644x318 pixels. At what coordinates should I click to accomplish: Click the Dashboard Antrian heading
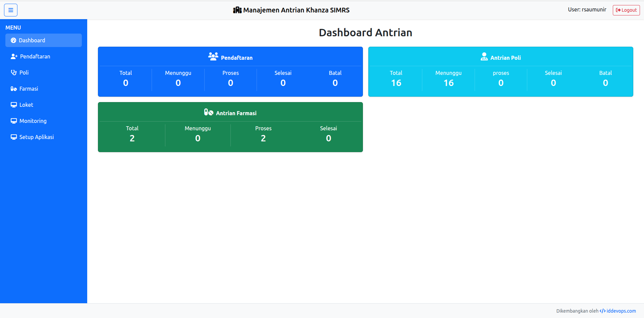[x=365, y=33]
